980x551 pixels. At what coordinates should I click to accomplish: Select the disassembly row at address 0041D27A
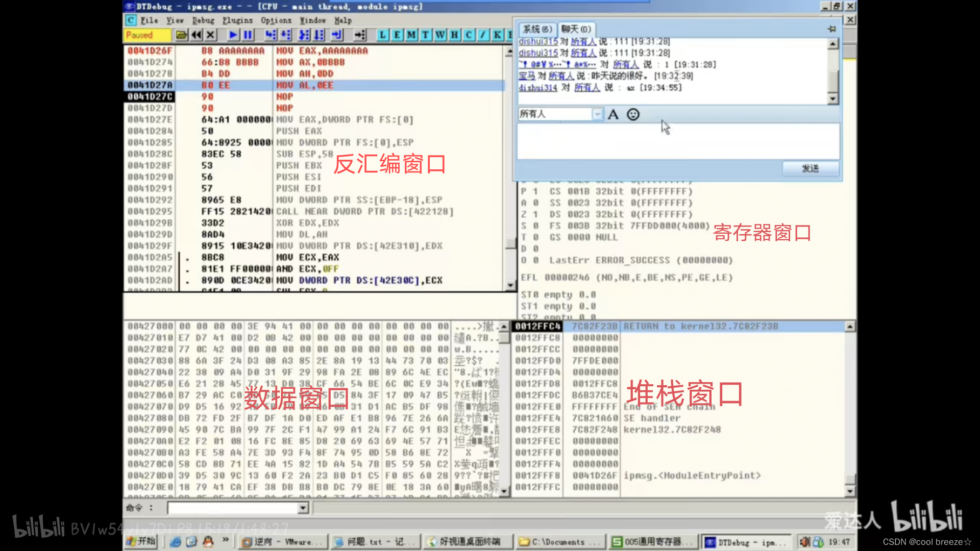(x=314, y=85)
